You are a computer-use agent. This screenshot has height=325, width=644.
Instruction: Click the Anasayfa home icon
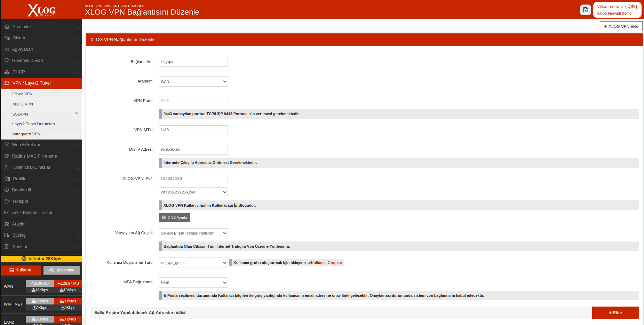pyautogui.click(x=7, y=26)
